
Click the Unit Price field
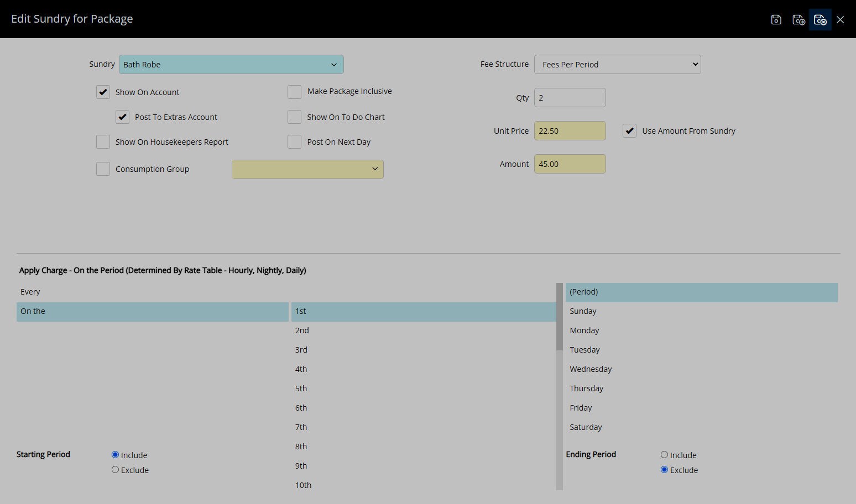click(x=570, y=130)
